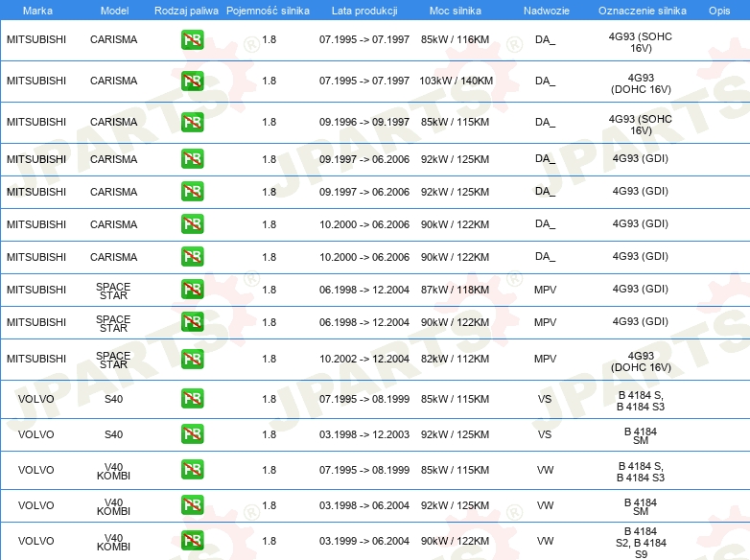This screenshot has width=750, height=560.
Task: Select the 03.1998 -> 12.2003 production years cell
Action: (x=363, y=434)
